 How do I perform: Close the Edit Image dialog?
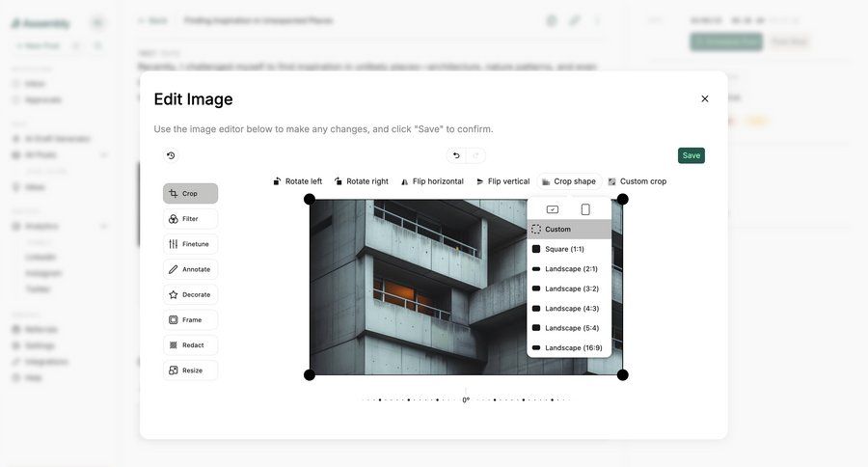pyautogui.click(x=705, y=98)
